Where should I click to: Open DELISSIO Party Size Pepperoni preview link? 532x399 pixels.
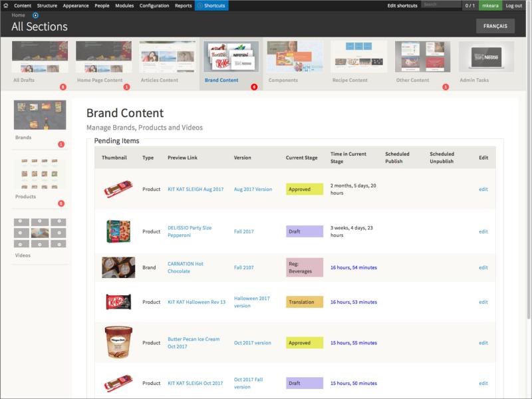(x=190, y=231)
